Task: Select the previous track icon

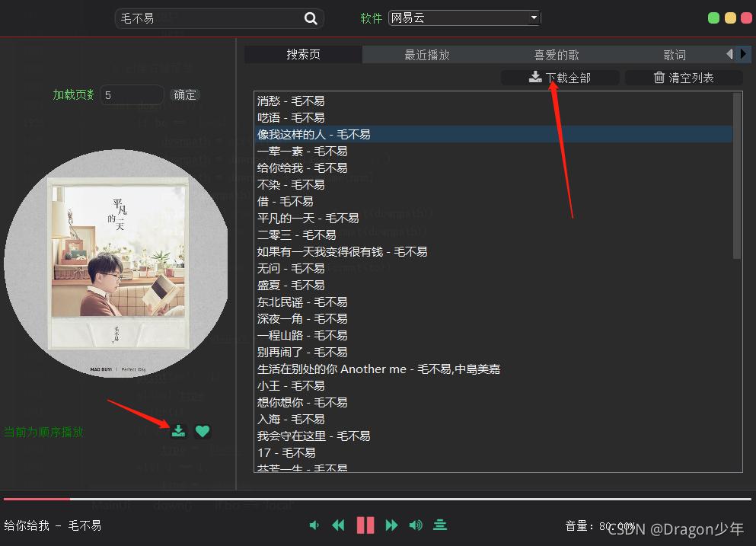Action: point(338,525)
